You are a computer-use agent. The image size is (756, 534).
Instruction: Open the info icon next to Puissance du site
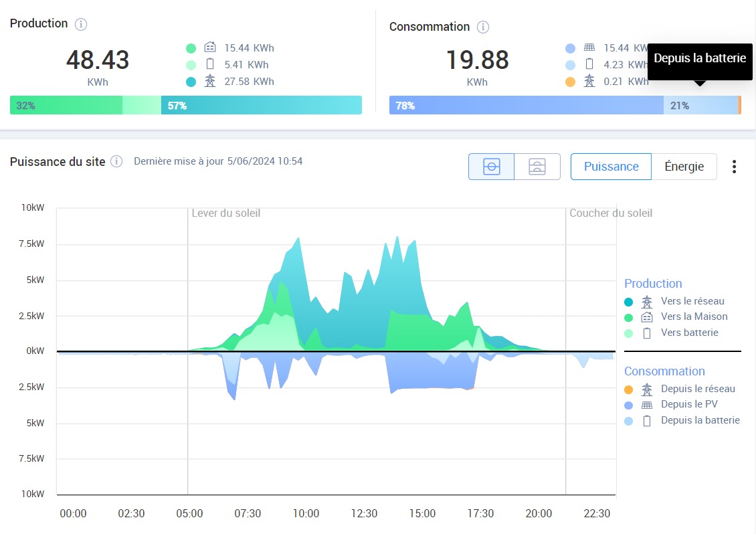[x=116, y=161]
